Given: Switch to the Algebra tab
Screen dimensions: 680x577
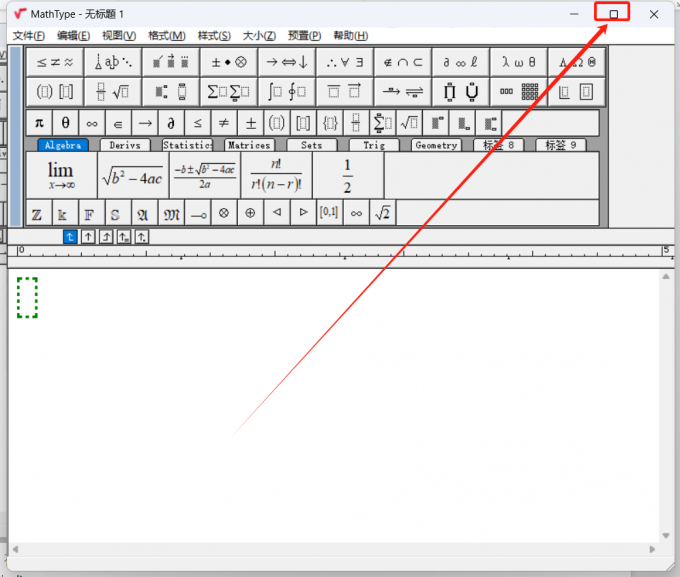Looking at the screenshot, I should click(63, 145).
